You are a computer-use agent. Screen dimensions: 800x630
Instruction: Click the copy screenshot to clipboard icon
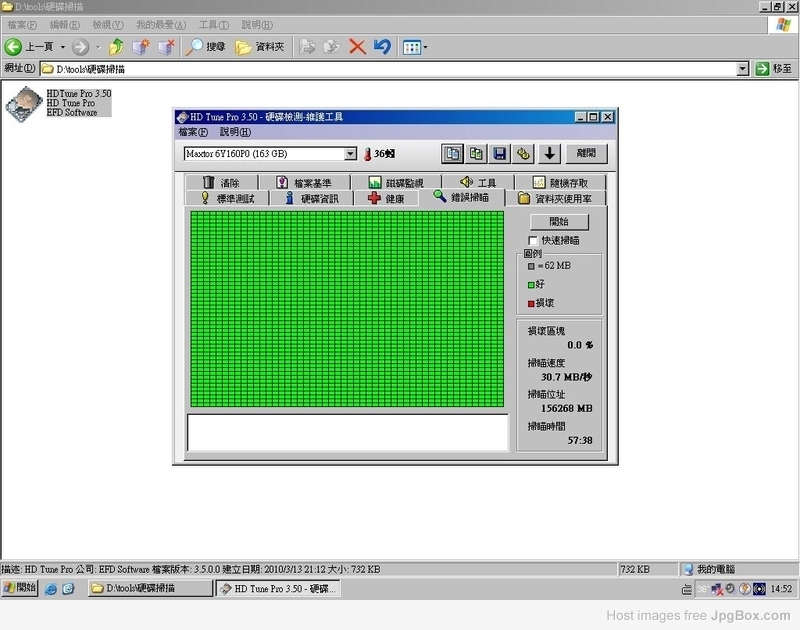(x=476, y=153)
